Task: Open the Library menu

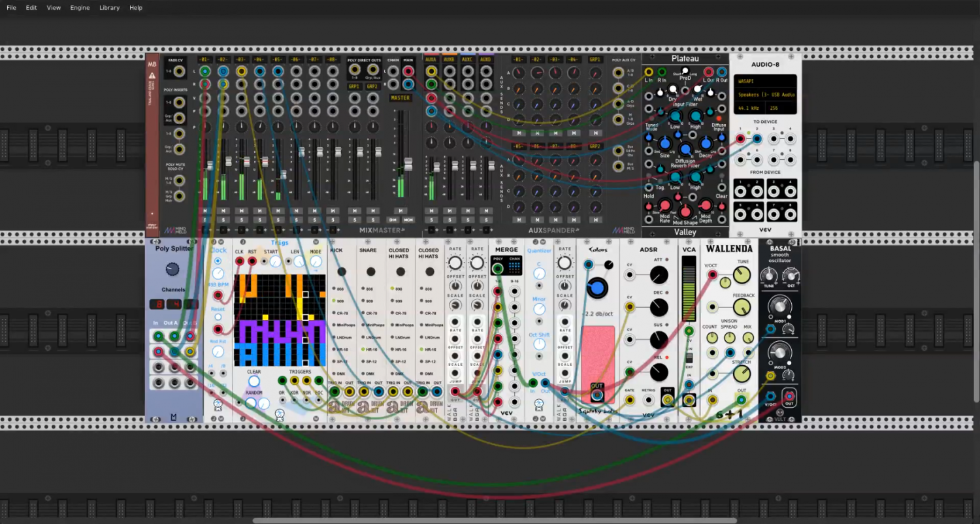Action: [109, 8]
